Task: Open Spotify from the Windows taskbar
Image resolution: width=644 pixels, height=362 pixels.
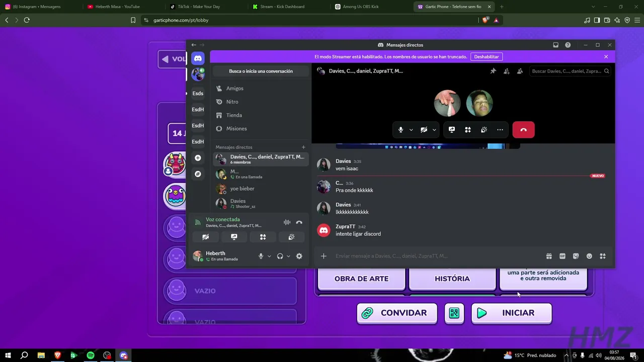Action: tap(91, 355)
